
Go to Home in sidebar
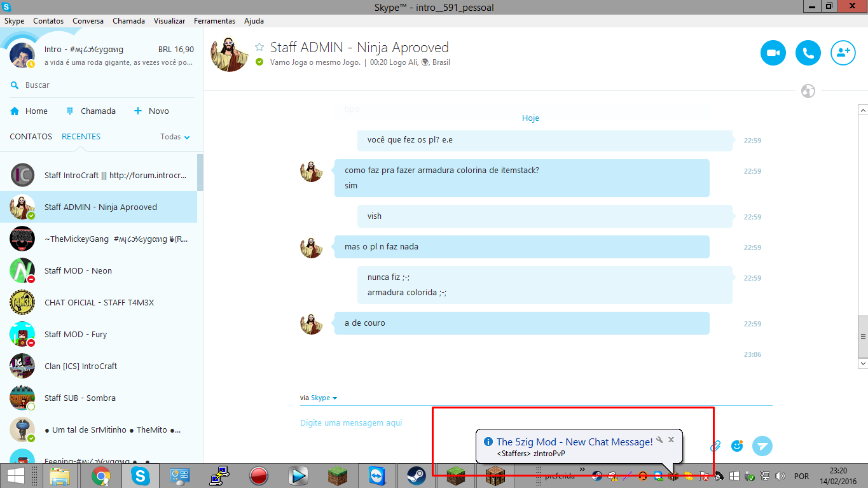[29, 111]
